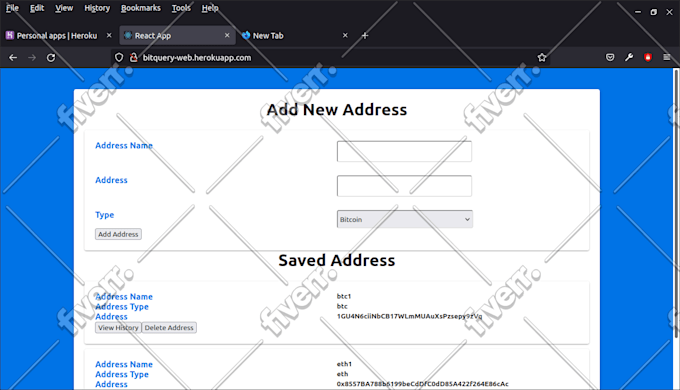
Task: Click the URL bar bitquery-web.herokuapp.com
Action: click(x=330, y=58)
